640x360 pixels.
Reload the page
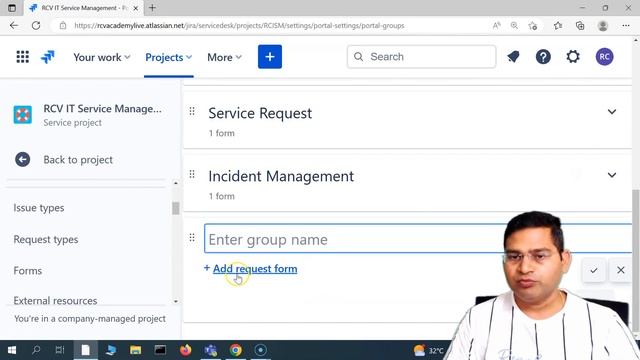[36, 25]
